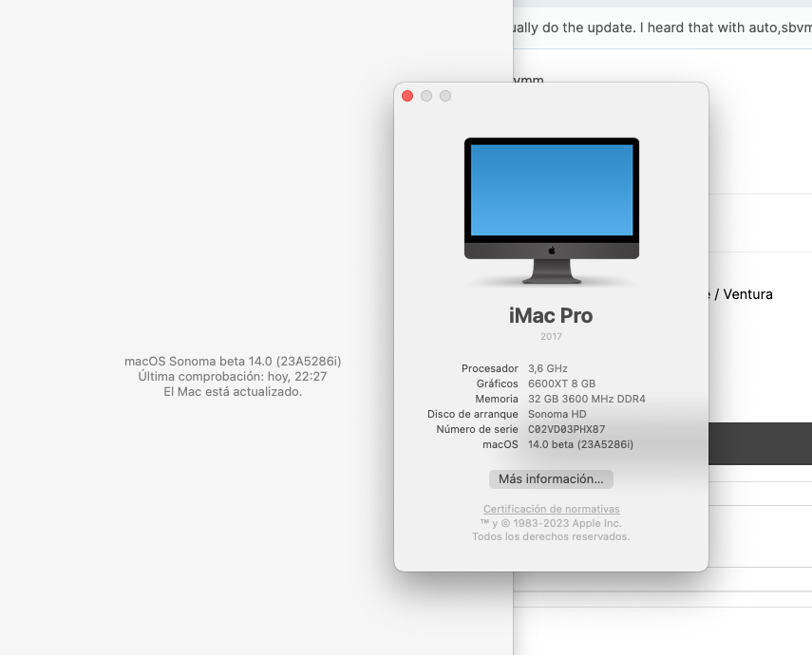Viewport: 812px width, 655px height.
Task: Click Todos los derechos reservados text
Action: pos(551,536)
